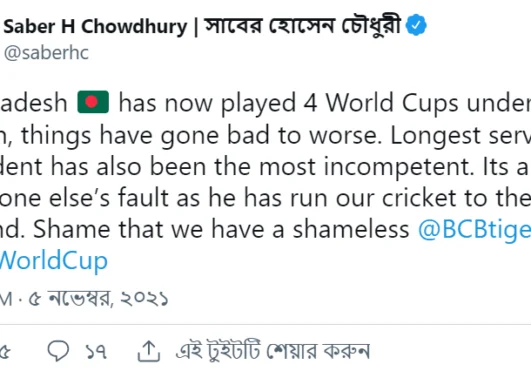The height and width of the screenshot is (371, 531).
Task: Open the @saberhc profile handle
Action: (46, 53)
